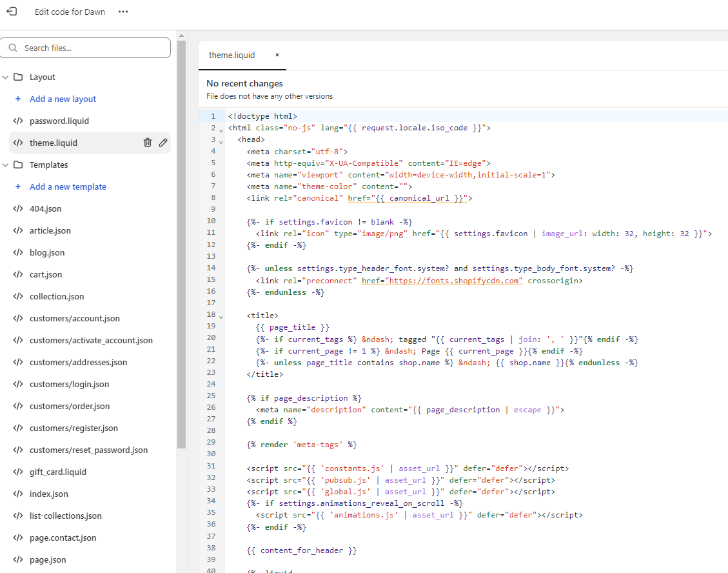The image size is (728, 573).
Task: Click the code icon beside page.json
Action: pos(18,559)
